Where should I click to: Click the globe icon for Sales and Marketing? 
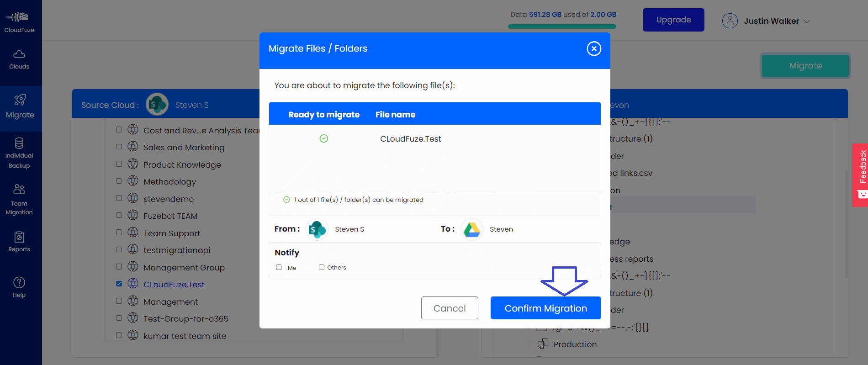click(x=133, y=147)
